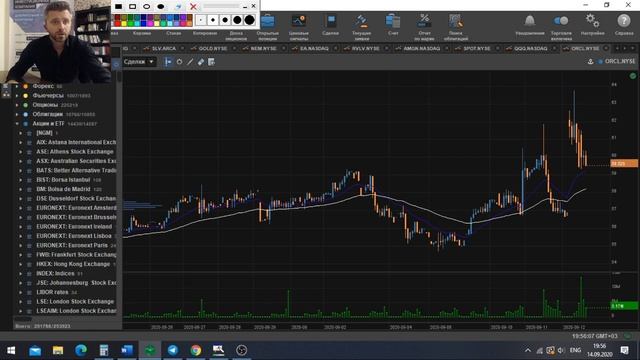Image resolution: width=640 pixels, height=360 pixels.
Task: Select the filled rectangle shape in the drawing overlay
Action: click(118, 7)
